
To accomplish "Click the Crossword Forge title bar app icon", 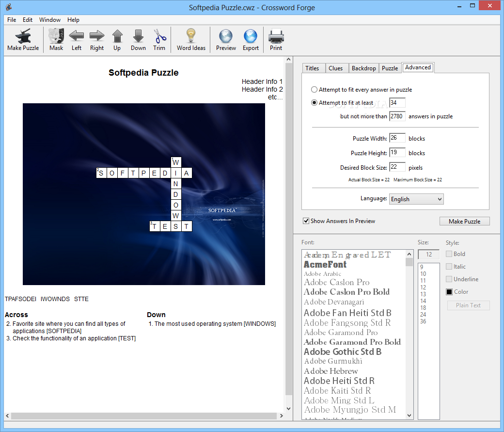I will pos(9,7).
